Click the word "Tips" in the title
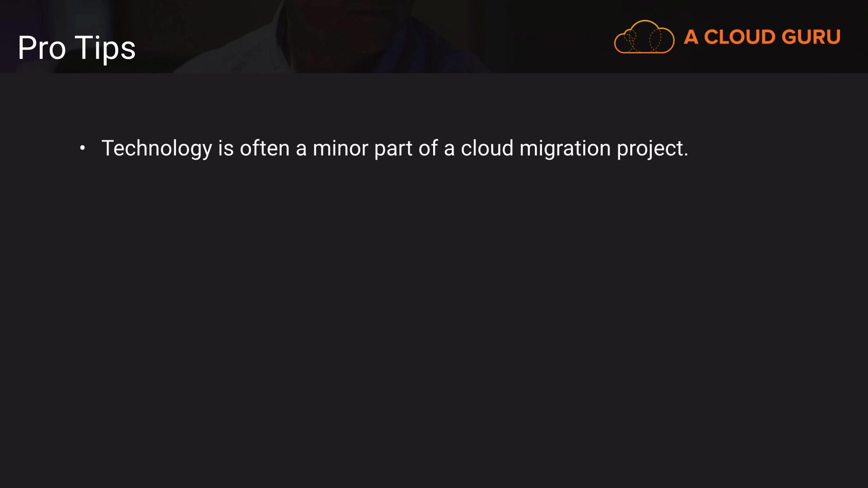868x488 pixels. coord(105,47)
